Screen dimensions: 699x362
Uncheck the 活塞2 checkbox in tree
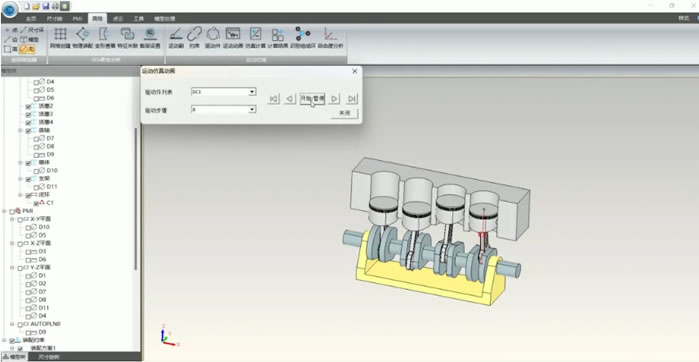pyautogui.click(x=29, y=107)
